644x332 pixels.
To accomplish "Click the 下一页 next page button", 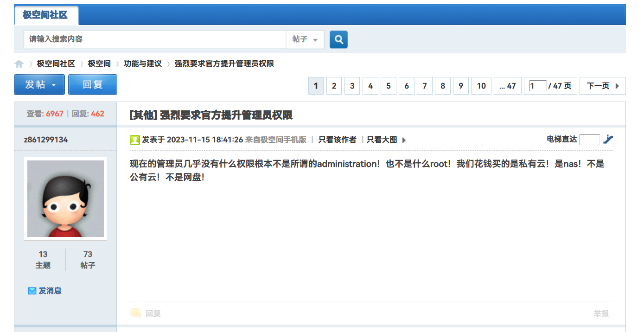I will [x=603, y=86].
